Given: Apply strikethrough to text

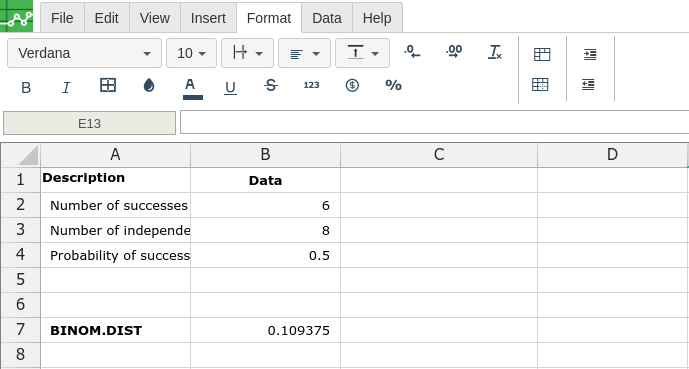Looking at the screenshot, I should click(271, 85).
